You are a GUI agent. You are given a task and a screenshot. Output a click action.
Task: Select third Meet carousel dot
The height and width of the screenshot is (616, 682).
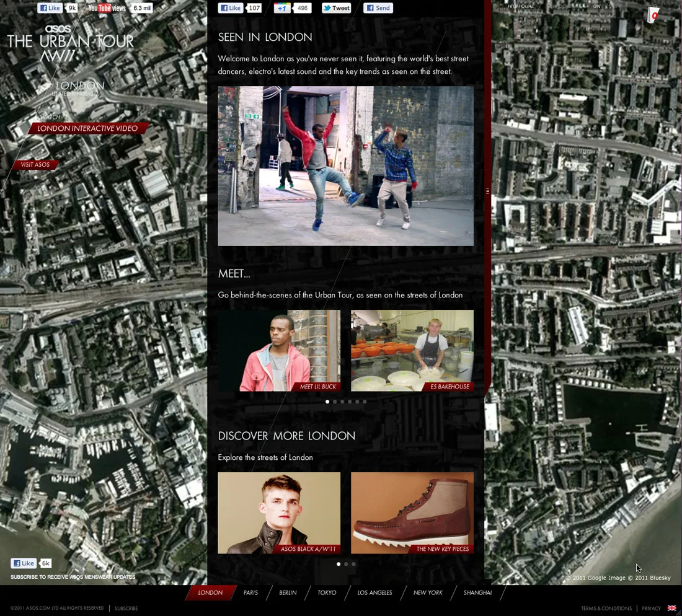(342, 402)
